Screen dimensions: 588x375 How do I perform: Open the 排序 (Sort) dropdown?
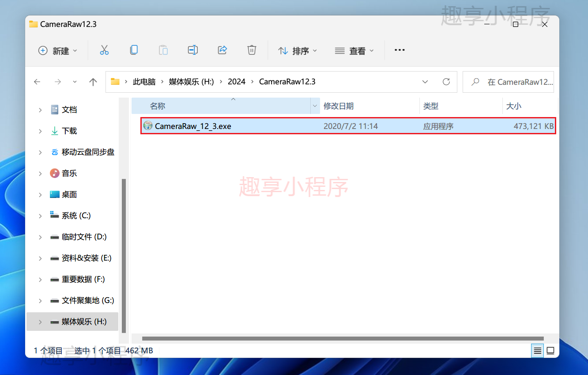tap(298, 51)
